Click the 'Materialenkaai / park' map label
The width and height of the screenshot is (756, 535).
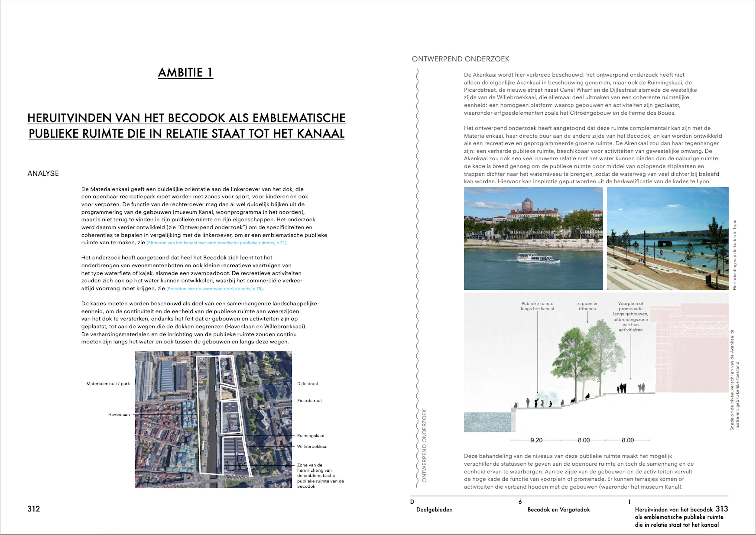click(x=108, y=384)
